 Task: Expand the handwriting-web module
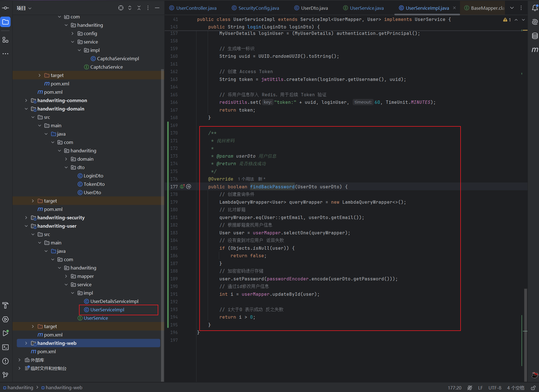pos(26,343)
